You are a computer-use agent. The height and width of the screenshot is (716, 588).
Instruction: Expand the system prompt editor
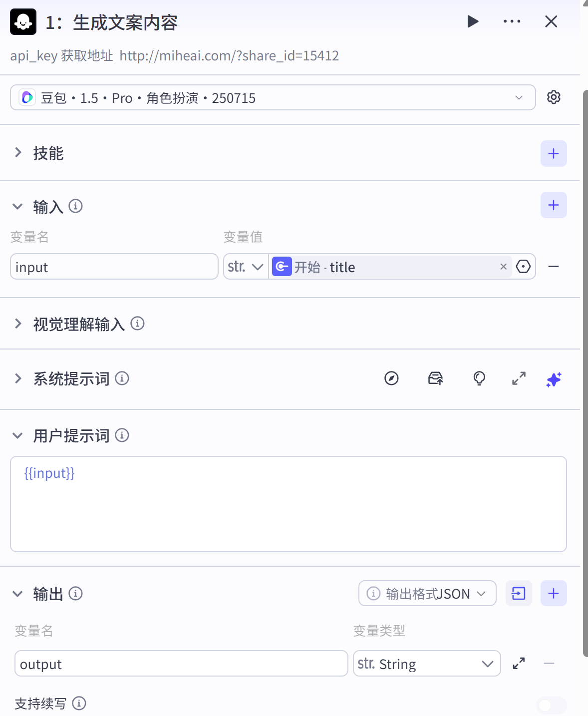coord(519,378)
